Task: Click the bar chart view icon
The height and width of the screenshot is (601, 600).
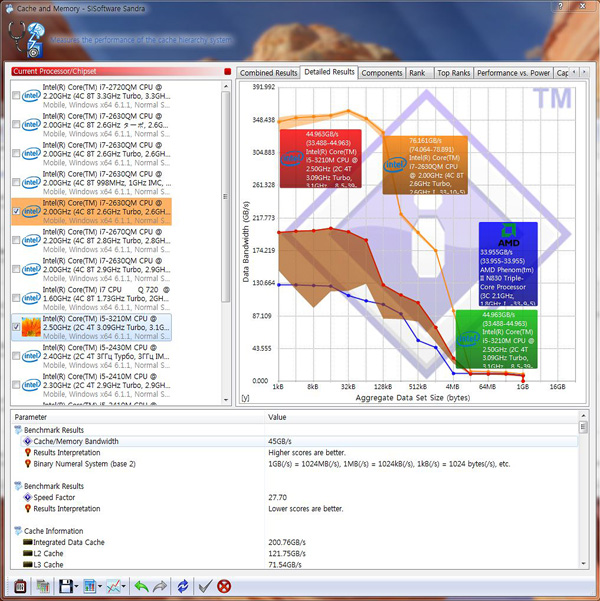Action: (x=90, y=586)
